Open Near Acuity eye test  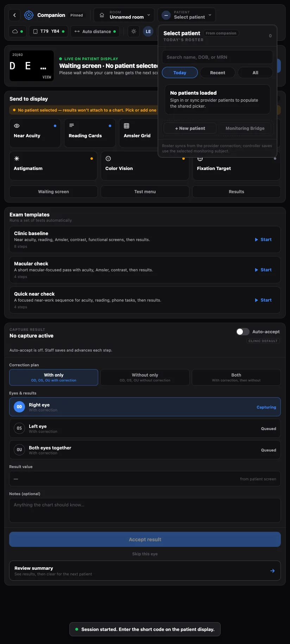[x=35, y=133]
